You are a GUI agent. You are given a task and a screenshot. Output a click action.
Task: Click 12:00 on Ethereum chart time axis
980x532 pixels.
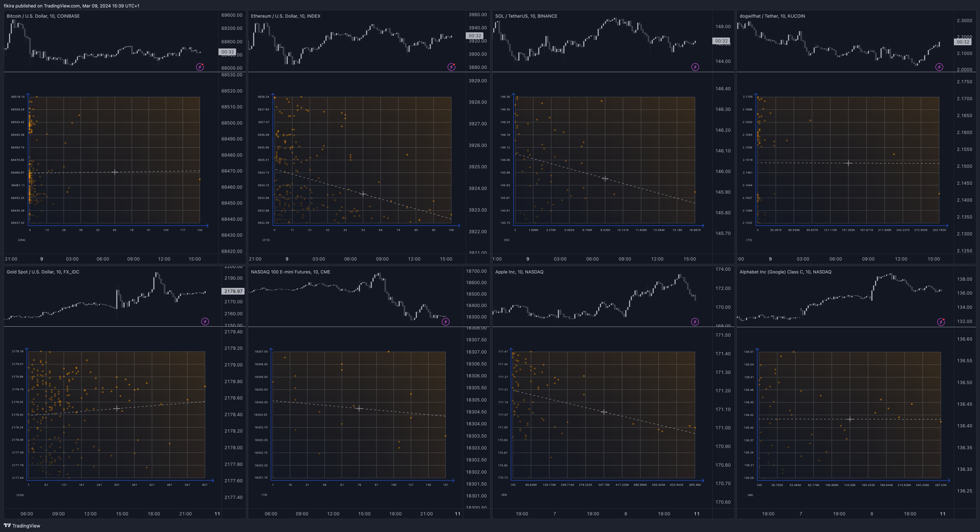click(x=414, y=259)
